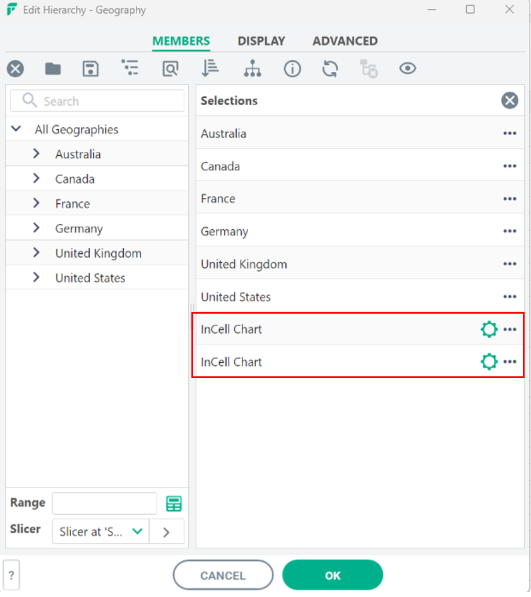
Task: Click the refresh arrows icon
Action: pyautogui.click(x=330, y=69)
